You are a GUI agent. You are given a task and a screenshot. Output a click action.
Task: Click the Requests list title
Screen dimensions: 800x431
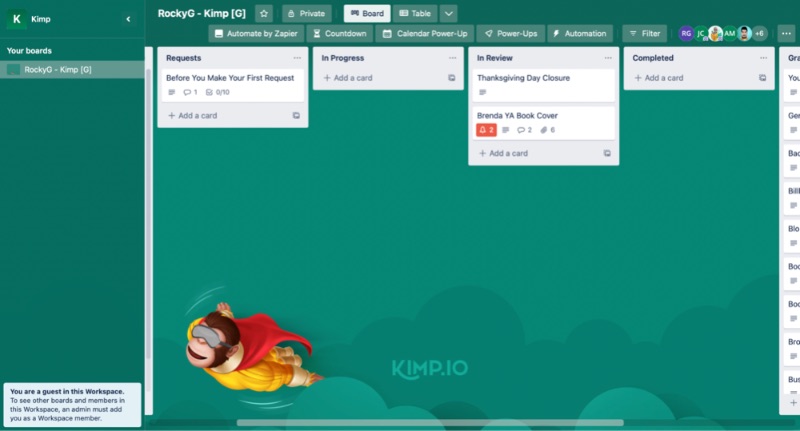(184, 58)
